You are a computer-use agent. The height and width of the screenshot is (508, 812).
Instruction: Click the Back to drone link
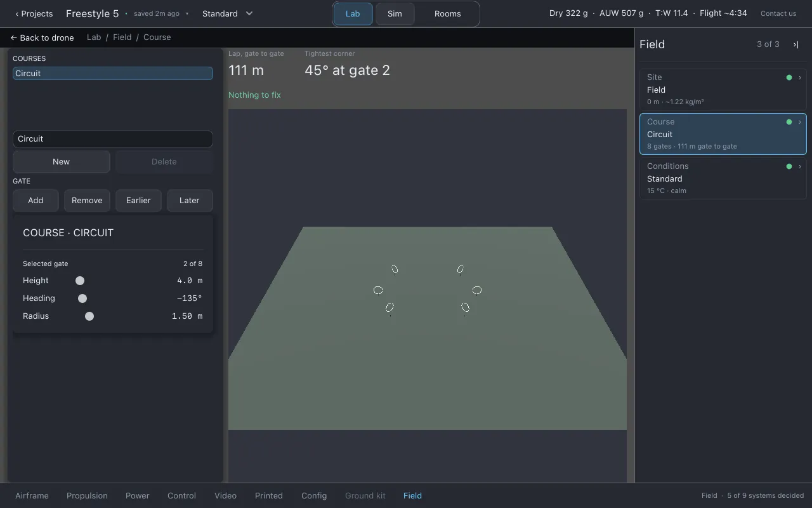coord(43,37)
